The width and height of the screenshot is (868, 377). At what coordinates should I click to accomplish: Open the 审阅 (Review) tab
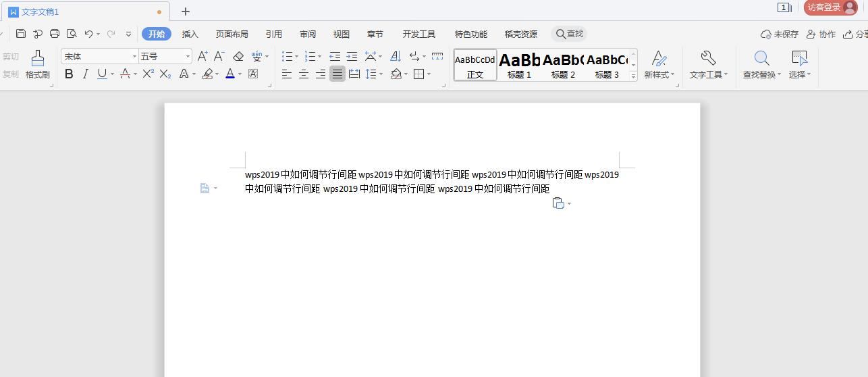(308, 34)
